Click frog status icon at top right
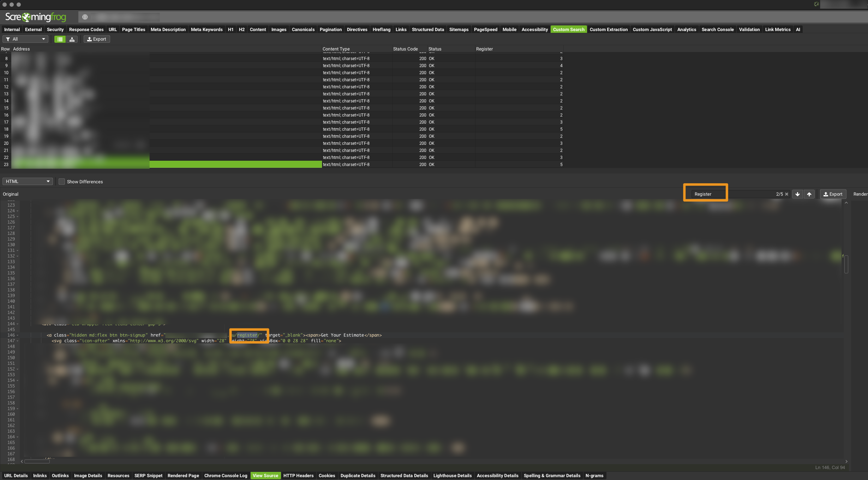 coord(816,4)
